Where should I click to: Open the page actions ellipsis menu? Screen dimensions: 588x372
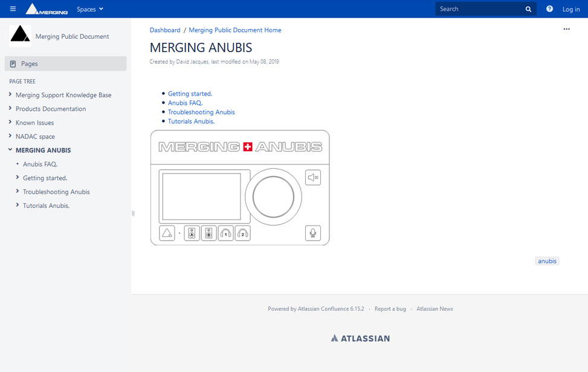(x=567, y=29)
